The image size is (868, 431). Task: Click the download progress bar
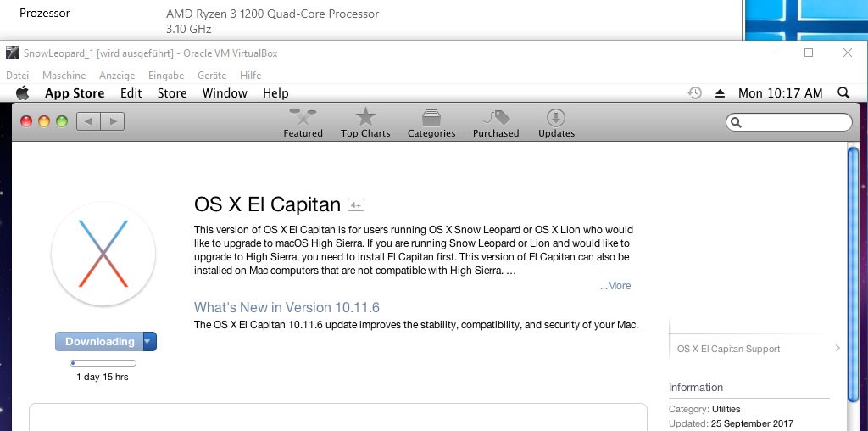[103, 363]
